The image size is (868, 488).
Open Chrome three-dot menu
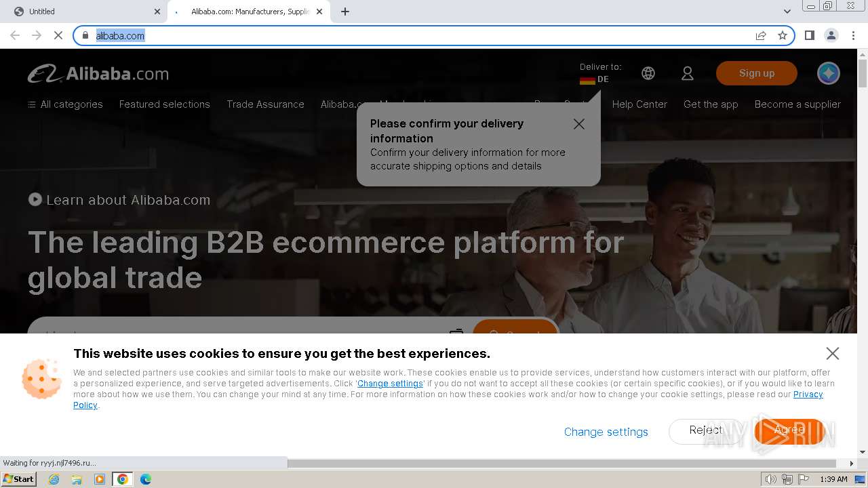point(853,36)
